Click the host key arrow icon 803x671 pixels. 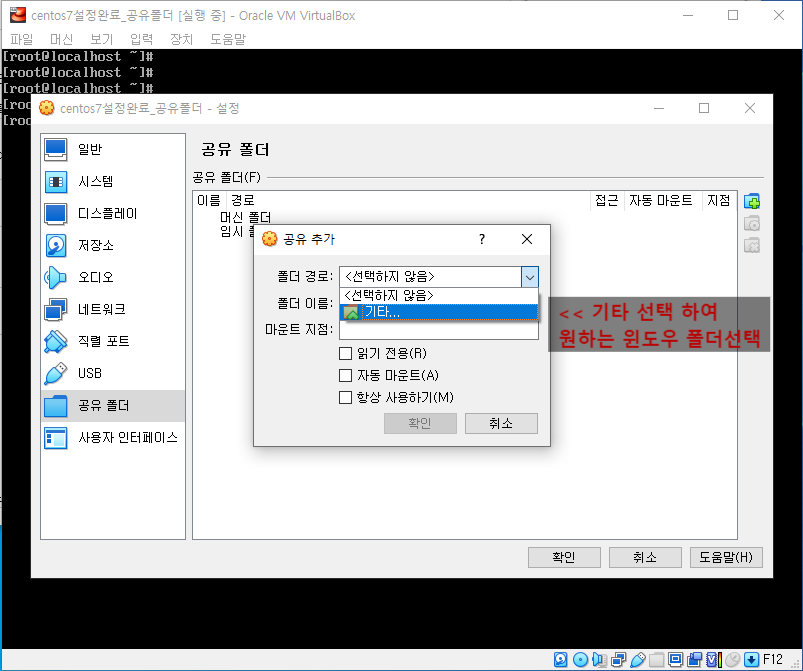click(751, 660)
